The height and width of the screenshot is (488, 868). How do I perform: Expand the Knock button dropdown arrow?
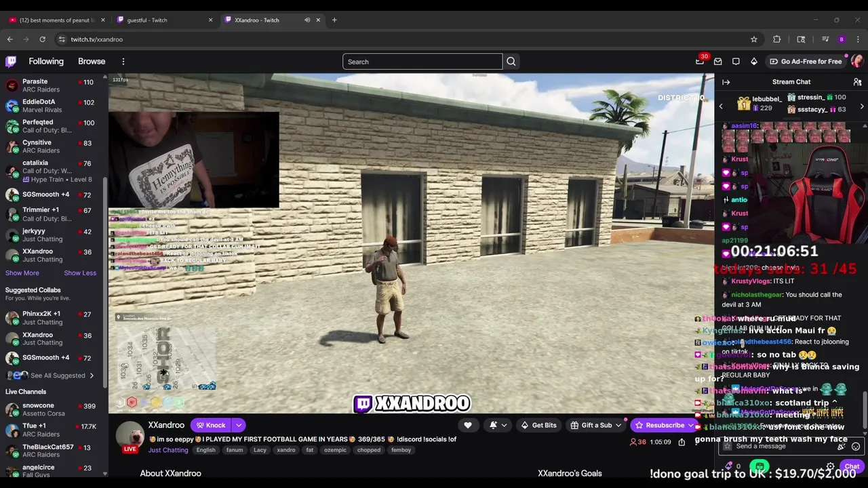pos(238,426)
